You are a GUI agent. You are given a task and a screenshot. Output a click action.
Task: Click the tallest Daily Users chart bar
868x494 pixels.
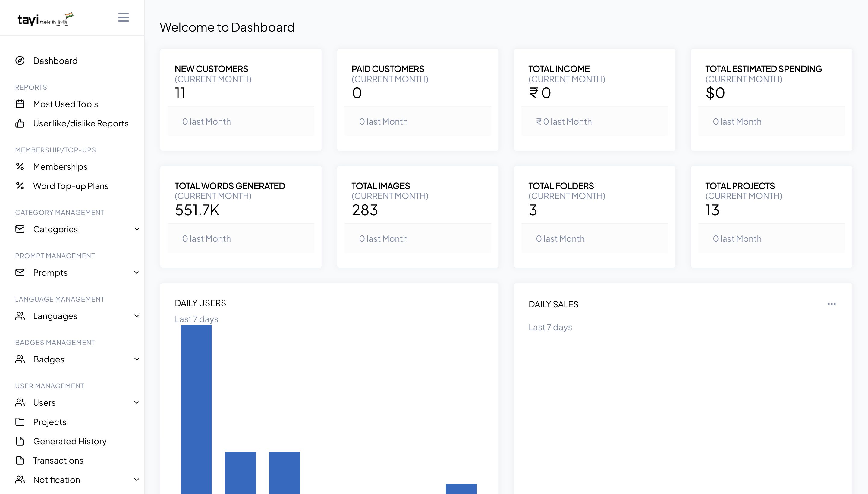tap(196, 407)
